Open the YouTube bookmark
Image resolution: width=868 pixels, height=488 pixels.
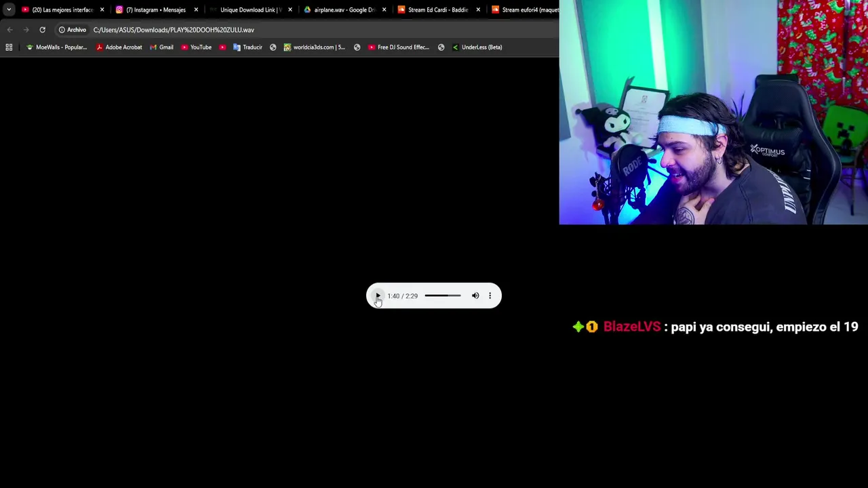pos(196,47)
